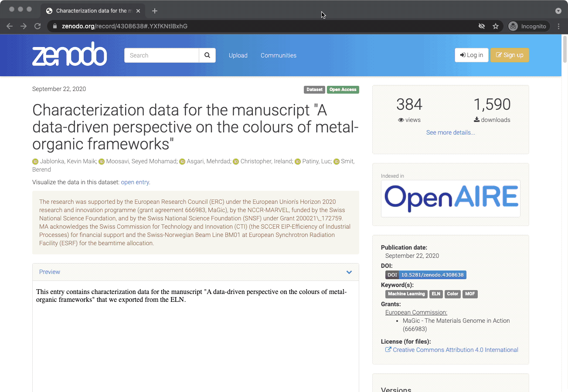Click the Log in button
This screenshot has width=568, height=392.
(472, 55)
